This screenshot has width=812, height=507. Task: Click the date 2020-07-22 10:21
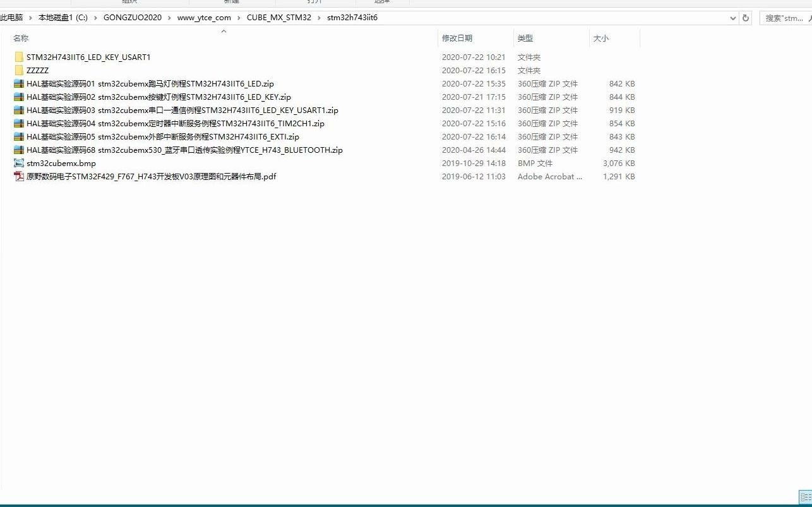coord(474,57)
